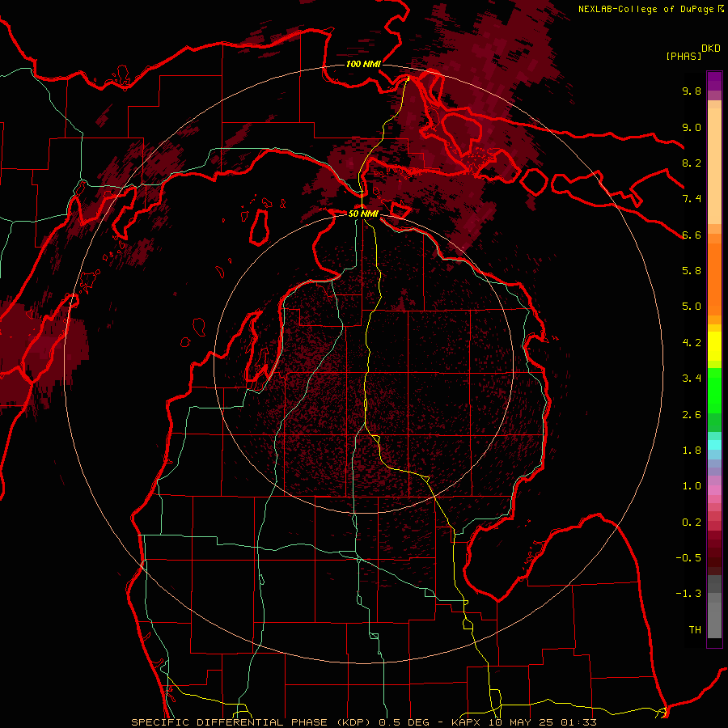
Task: Select the 9.8 value on color scale
Action: tap(692, 91)
